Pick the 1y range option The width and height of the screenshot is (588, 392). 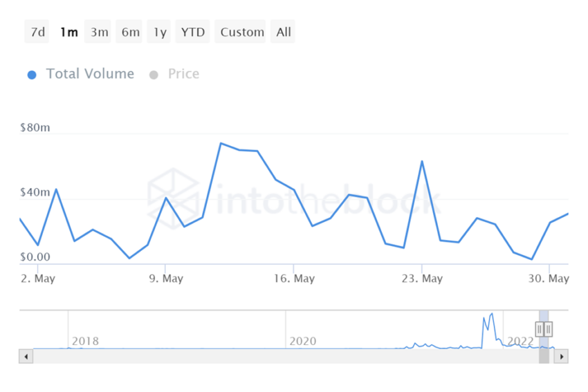[x=160, y=32]
